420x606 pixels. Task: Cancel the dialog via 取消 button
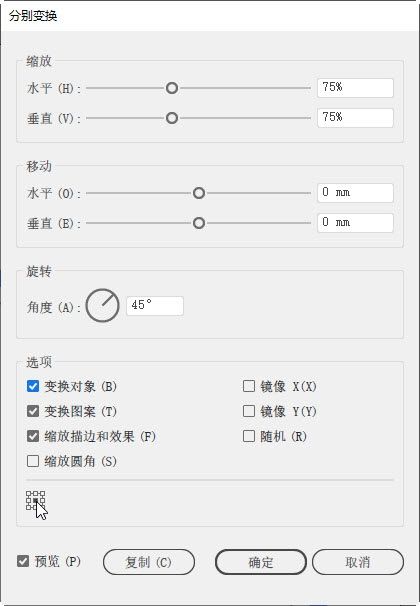(358, 562)
